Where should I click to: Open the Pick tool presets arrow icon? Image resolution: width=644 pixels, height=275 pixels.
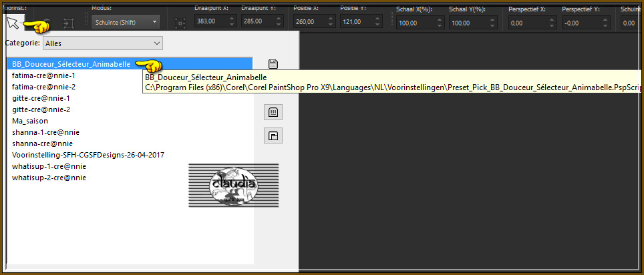pos(13,23)
